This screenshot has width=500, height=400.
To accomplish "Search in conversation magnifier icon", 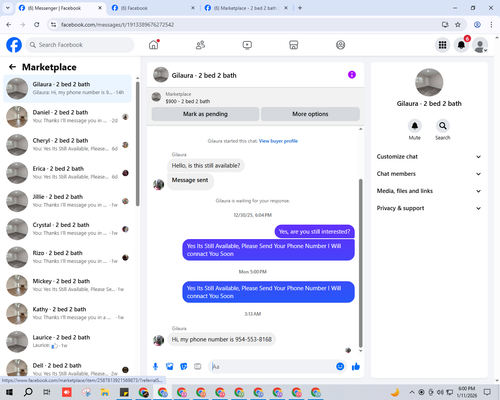I will [443, 126].
